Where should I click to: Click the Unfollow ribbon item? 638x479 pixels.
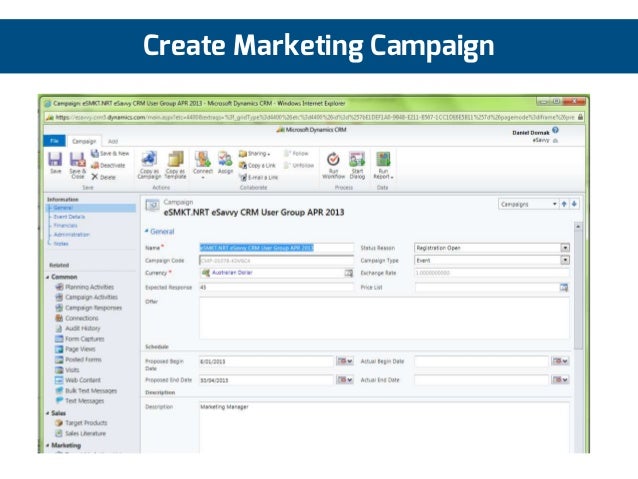[299, 165]
